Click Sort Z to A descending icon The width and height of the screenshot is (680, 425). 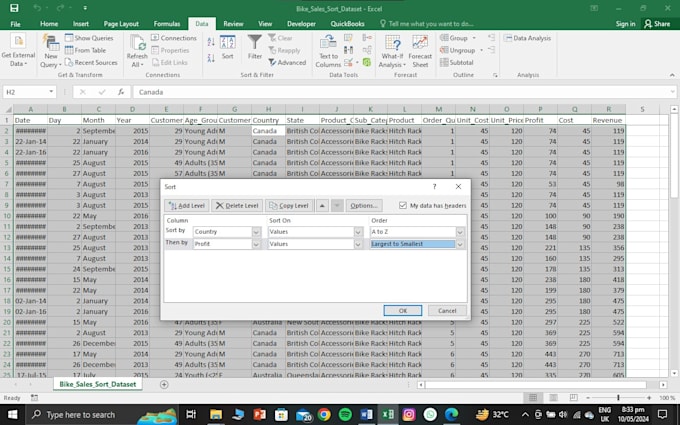[x=211, y=58]
